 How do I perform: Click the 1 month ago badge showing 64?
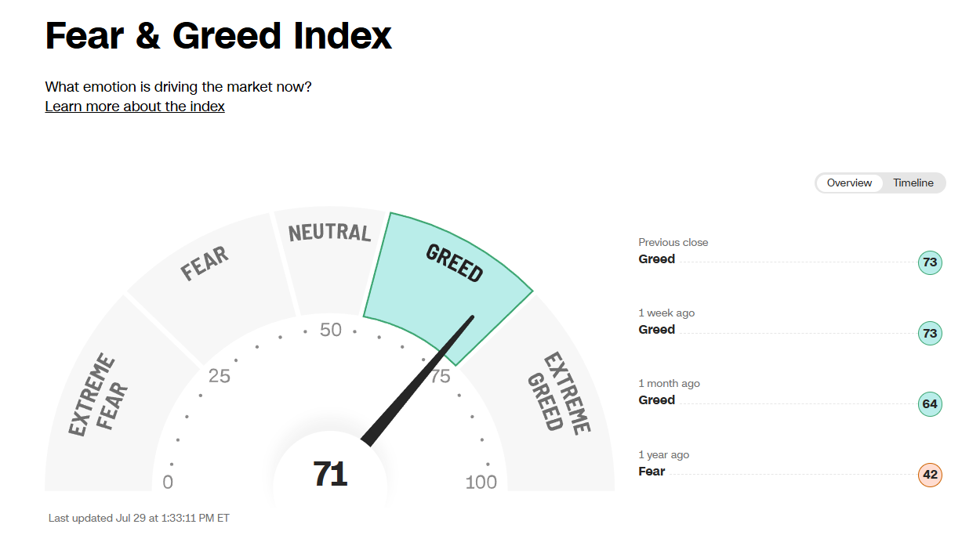click(930, 404)
